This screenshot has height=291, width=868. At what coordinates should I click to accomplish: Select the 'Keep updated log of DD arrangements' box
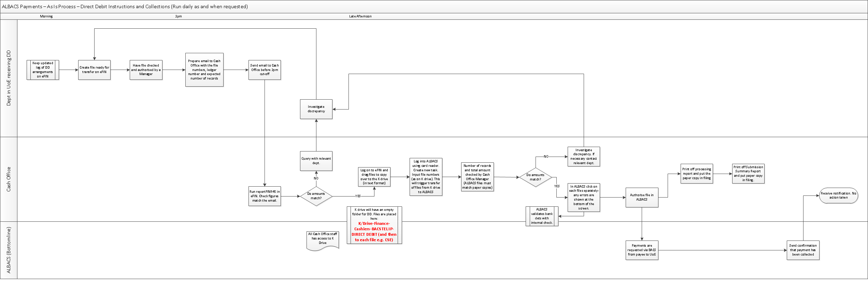(43, 70)
